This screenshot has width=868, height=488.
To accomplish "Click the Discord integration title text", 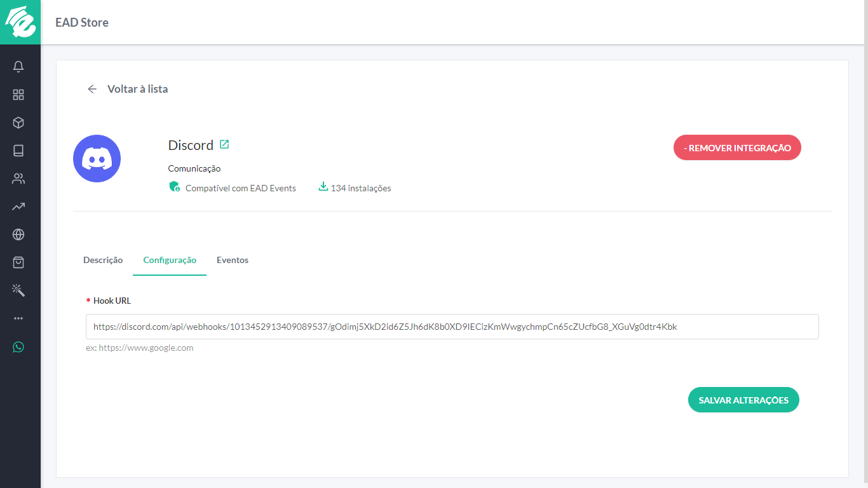I will click(x=191, y=145).
